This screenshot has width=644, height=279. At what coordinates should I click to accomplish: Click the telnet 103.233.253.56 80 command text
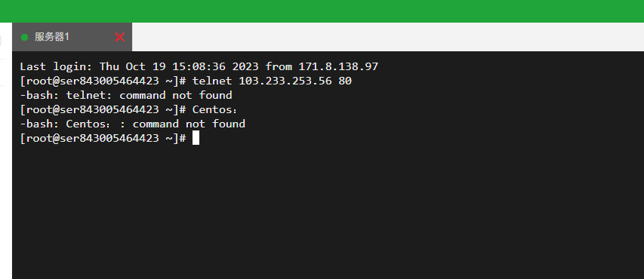click(x=272, y=81)
